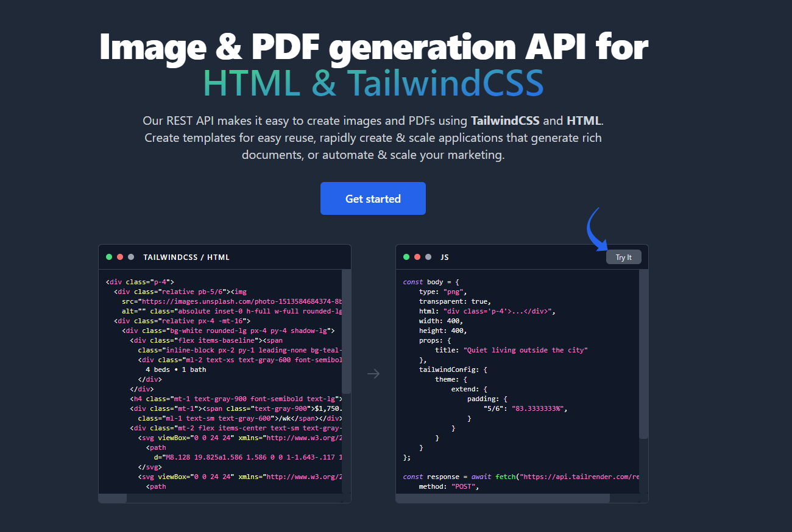Click the line "relative px-4 -mt-16"
This screenshot has width=792, height=532.
coord(182,321)
